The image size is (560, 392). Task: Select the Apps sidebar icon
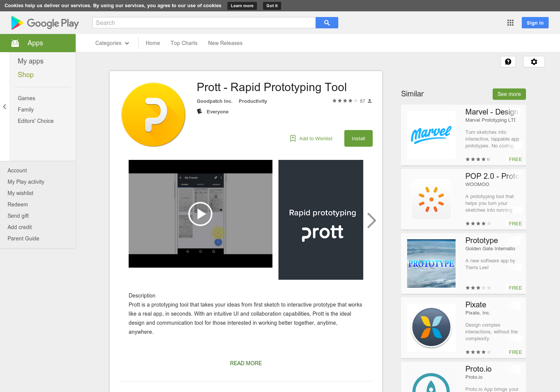coord(15,43)
